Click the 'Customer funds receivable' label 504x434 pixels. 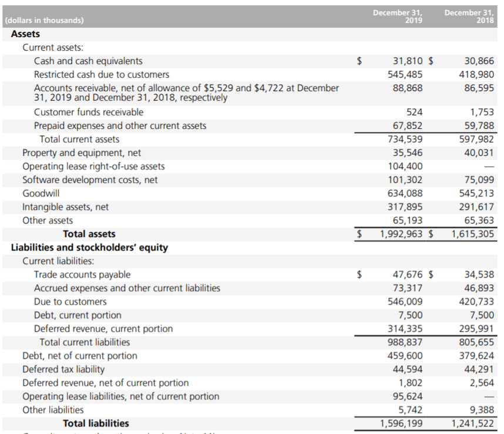[x=89, y=112]
